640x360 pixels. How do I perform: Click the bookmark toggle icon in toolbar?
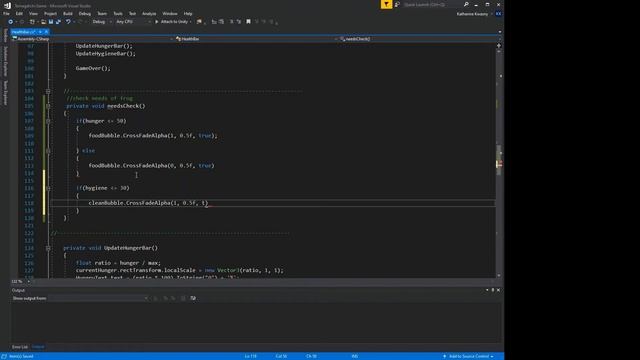(x=248, y=22)
